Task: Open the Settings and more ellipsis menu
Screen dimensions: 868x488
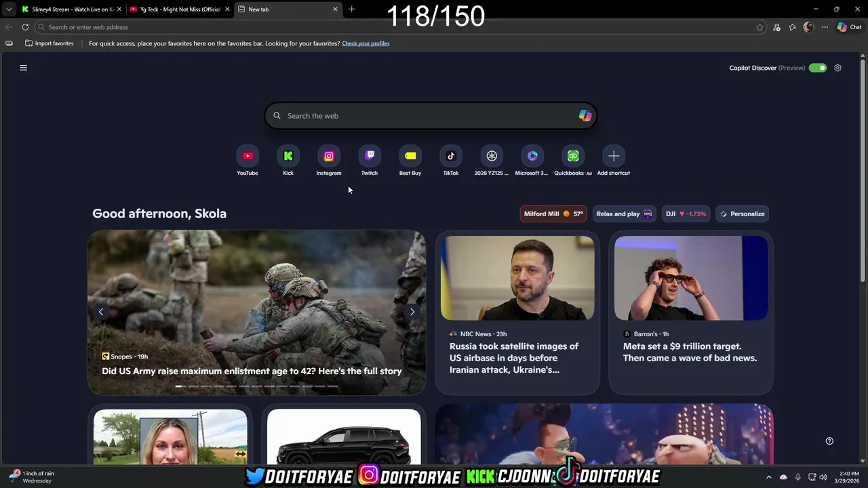Action: pyautogui.click(x=825, y=27)
